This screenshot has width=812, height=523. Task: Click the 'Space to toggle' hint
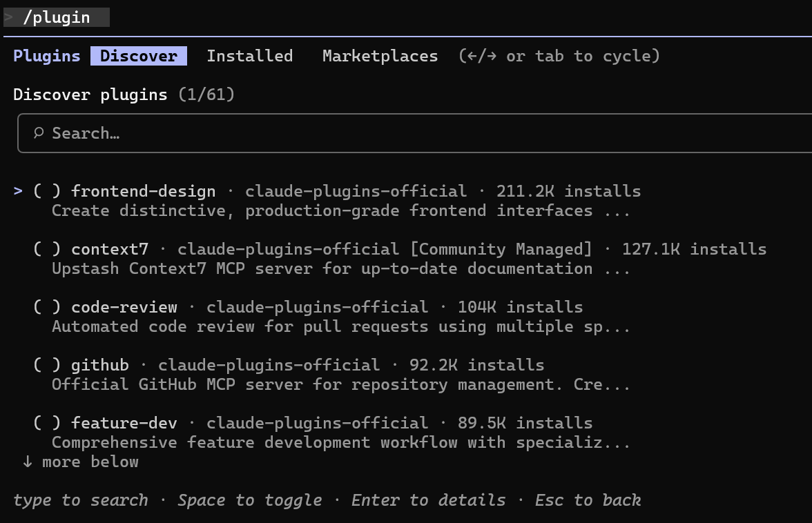pos(250,500)
